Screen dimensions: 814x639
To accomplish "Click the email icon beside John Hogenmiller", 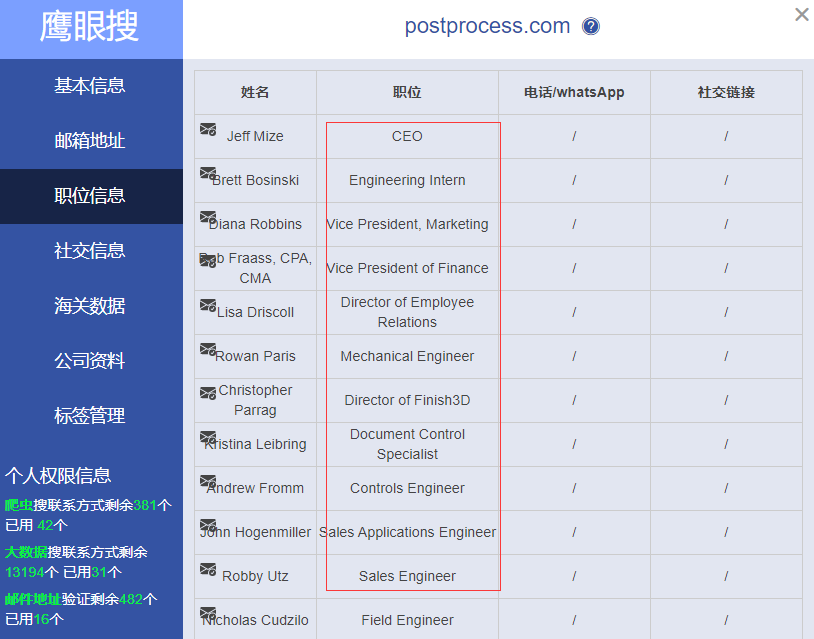I will click(208, 525).
